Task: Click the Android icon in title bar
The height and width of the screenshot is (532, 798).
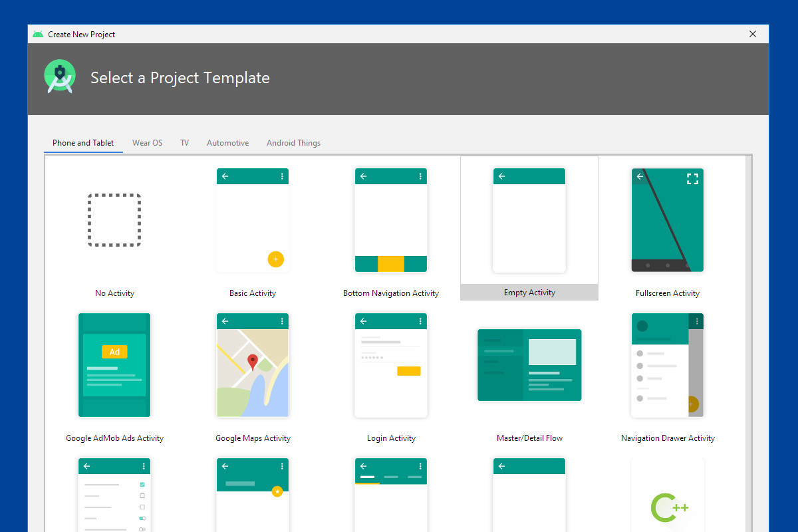Action: tap(38, 34)
